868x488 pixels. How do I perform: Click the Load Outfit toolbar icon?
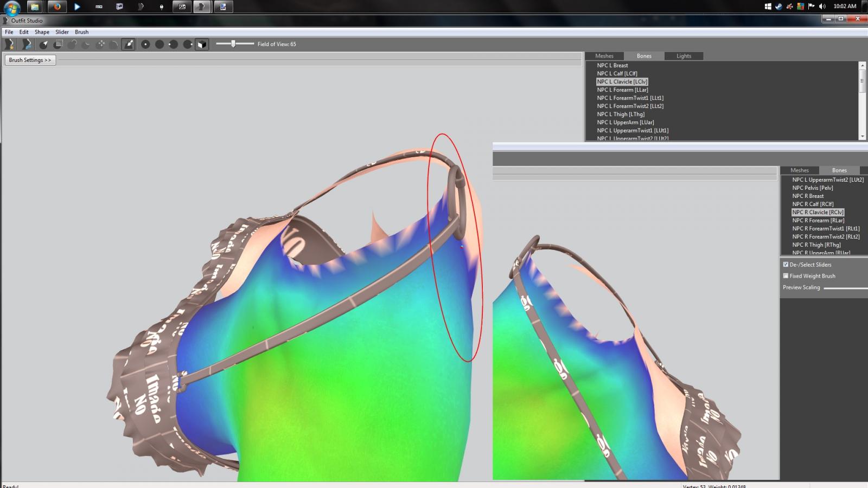tap(27, 44)
